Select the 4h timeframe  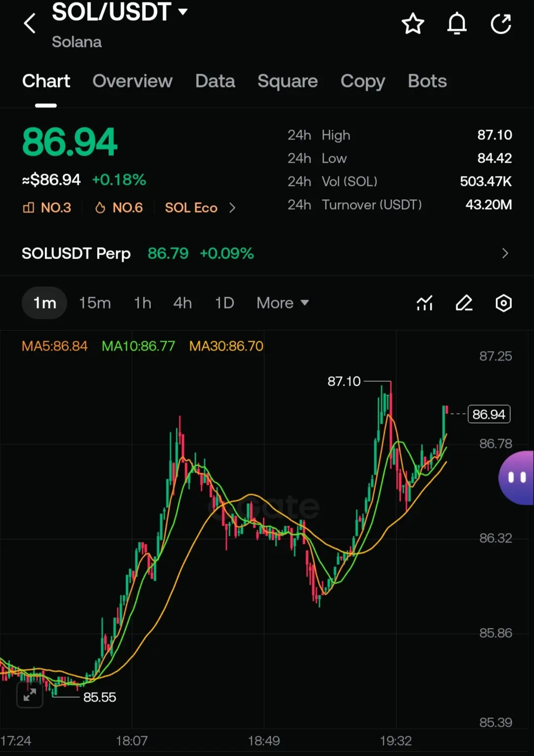point(182,303)
